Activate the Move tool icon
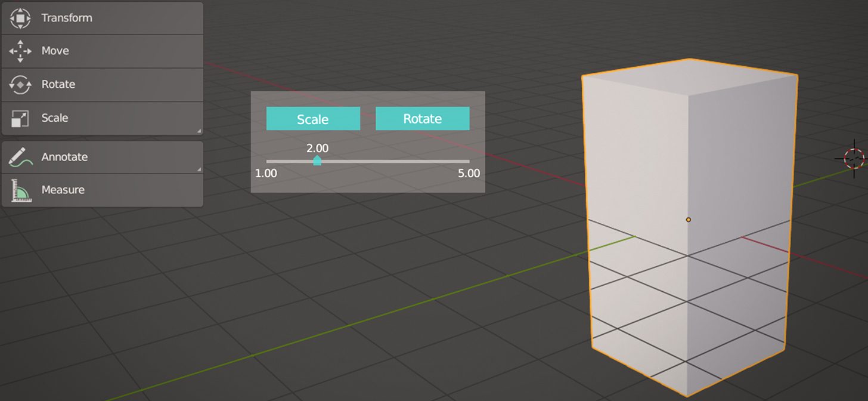Viewport: 868px width, 401px height. point(20,51)
